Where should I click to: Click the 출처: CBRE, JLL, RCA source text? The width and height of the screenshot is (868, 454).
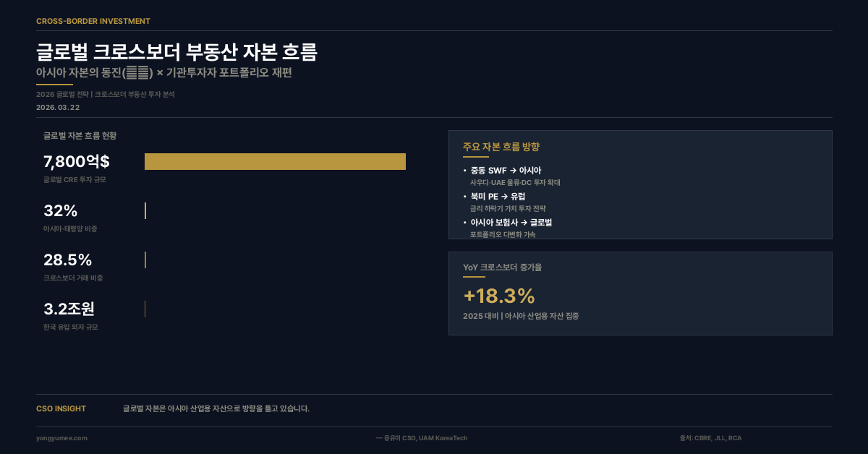point(710,438)
